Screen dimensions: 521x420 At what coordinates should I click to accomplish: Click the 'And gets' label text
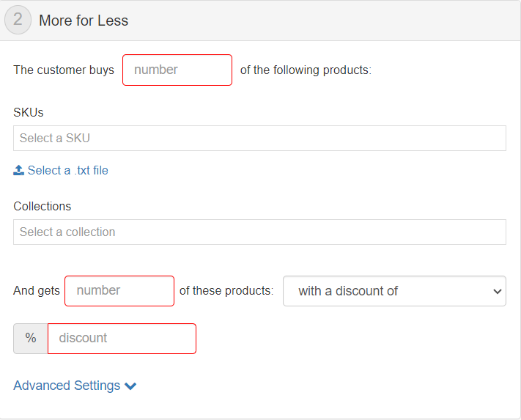(x=37, y=290)
